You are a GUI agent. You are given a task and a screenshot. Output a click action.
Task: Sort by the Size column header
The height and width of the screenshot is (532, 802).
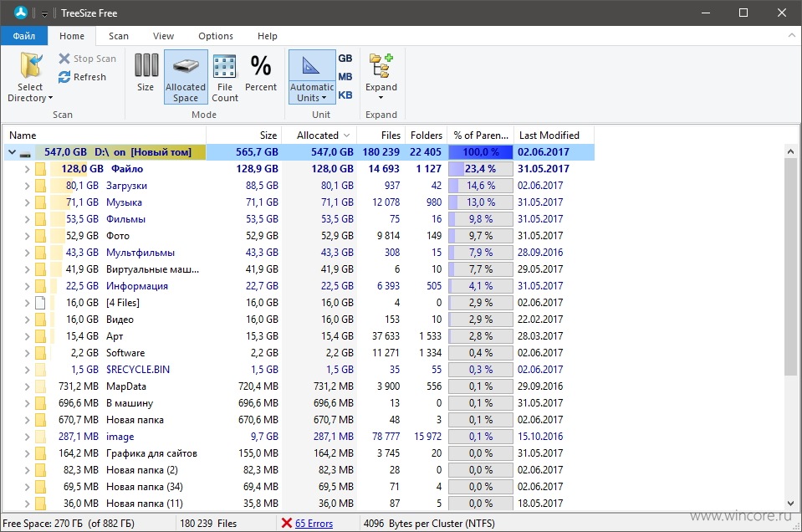[244, 136]
